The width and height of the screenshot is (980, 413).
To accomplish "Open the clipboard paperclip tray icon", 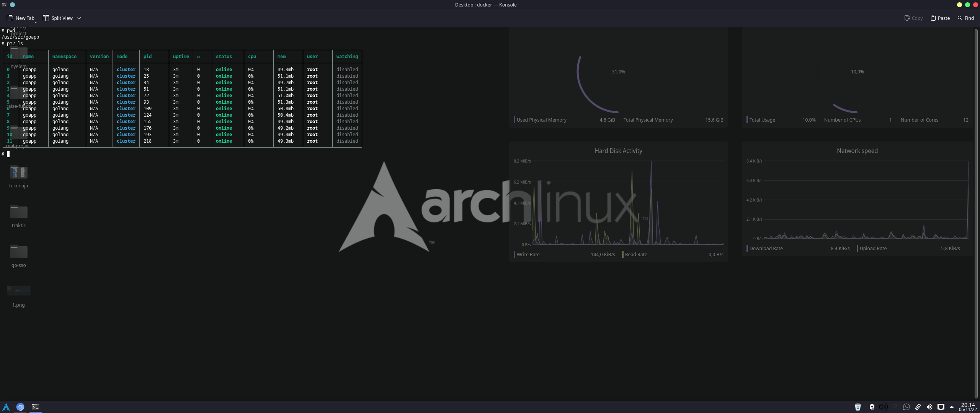I will [918, 407].
